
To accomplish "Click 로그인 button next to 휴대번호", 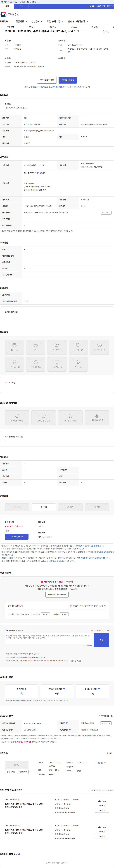I will pos(45,614).
